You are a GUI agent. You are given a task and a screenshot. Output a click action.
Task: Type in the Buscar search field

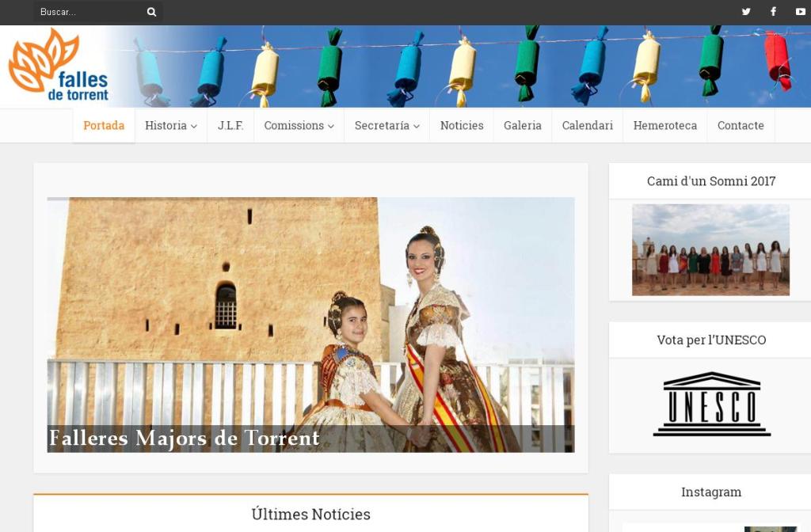click(87, 12)
